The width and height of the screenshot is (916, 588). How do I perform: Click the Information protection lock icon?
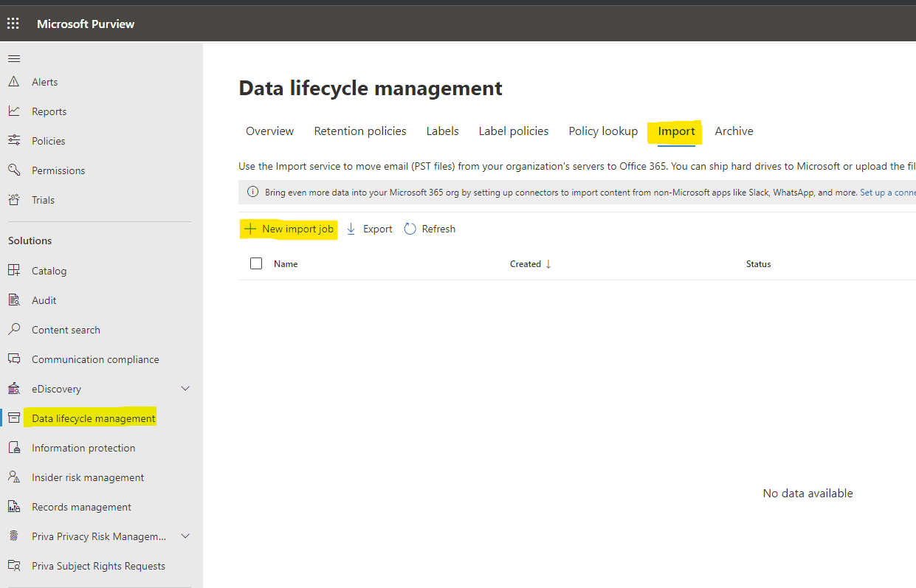click(14, 448)
